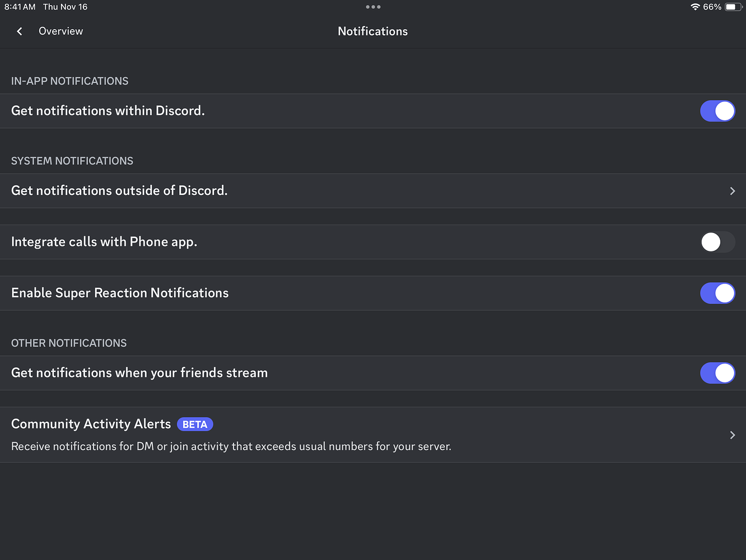Image resolution: width=746 pixels, height=560 pixels.
Task: Click the BETA badge icon
Action: pyautogui.click(x=195, y=424)
